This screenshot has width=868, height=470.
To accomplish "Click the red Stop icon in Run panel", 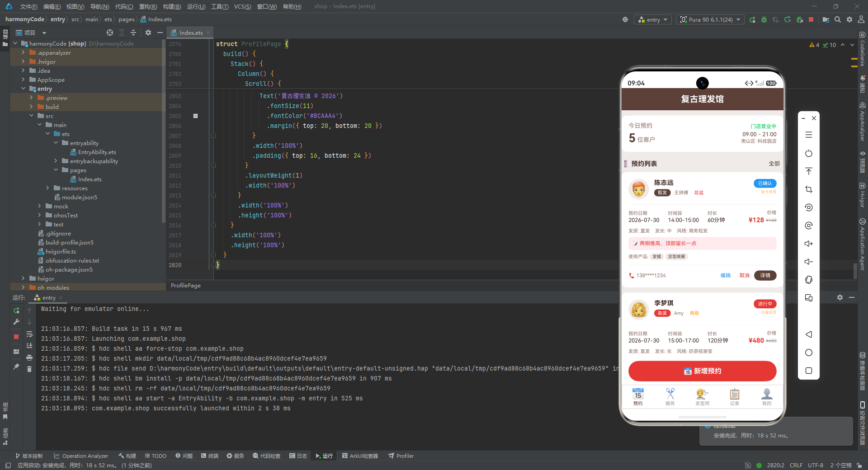I will coord(16,337).
